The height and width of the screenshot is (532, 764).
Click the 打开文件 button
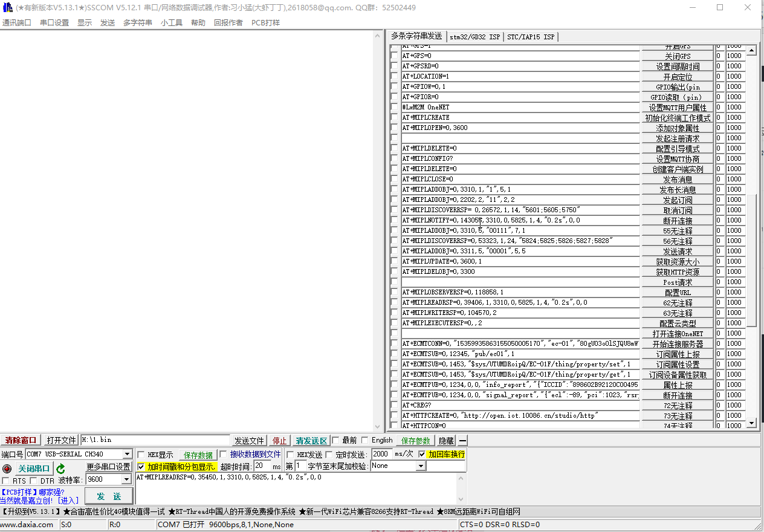tap(62, 441)
